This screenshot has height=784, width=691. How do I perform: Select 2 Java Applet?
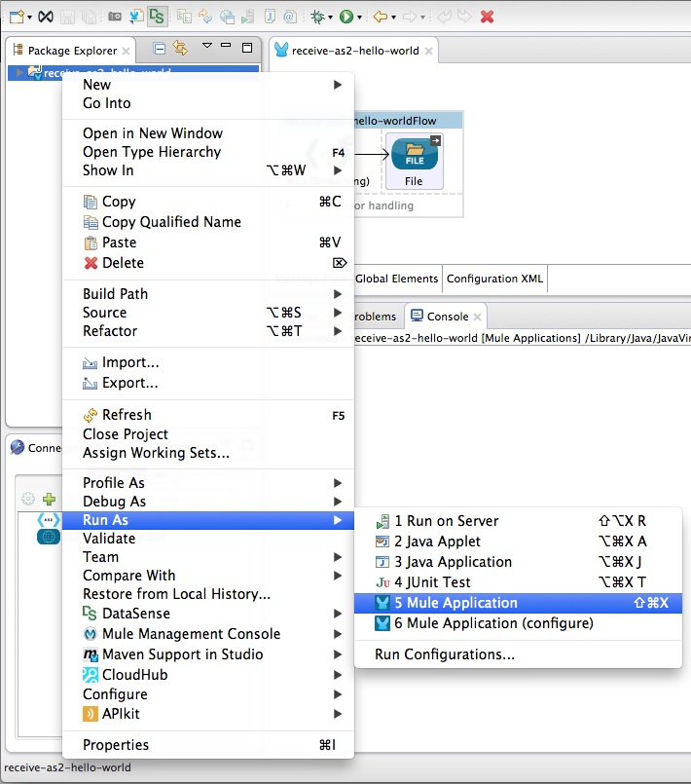518,541
